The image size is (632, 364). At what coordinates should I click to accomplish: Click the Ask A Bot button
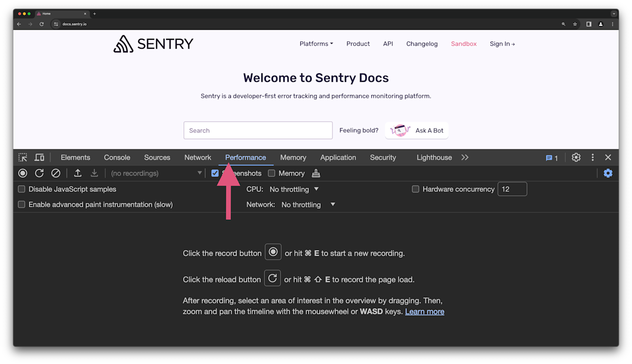pyautogui.click(x=417, y=130)
